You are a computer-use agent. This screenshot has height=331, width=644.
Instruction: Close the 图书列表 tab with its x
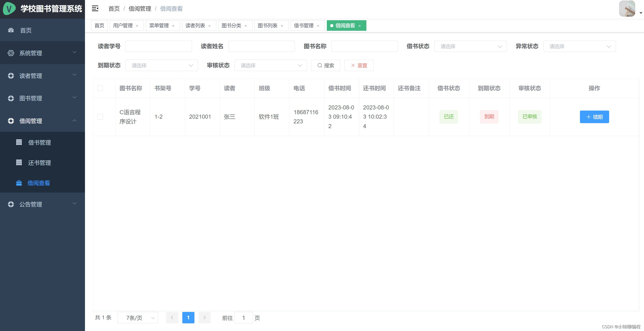[282, 26]
